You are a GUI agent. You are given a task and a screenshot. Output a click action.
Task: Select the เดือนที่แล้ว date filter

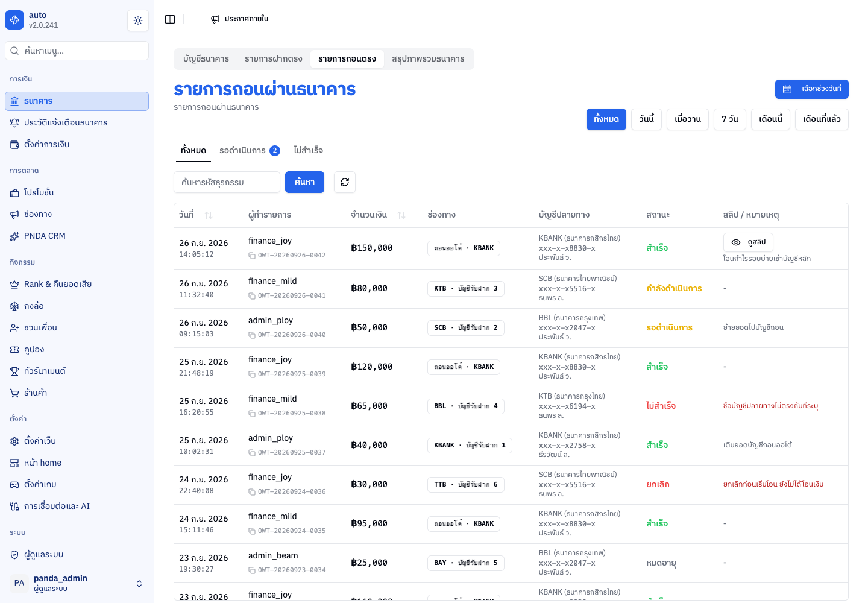click(822, 119)
